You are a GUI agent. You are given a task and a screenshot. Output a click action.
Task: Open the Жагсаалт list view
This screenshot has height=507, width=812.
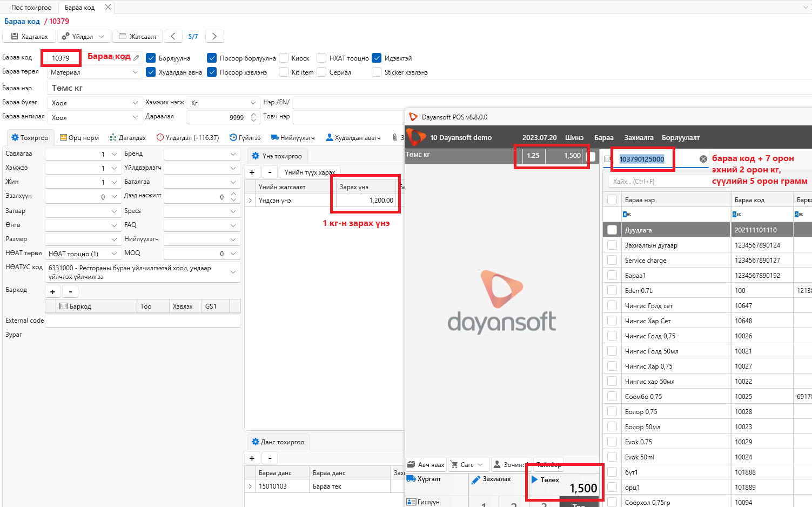(138, 36)
